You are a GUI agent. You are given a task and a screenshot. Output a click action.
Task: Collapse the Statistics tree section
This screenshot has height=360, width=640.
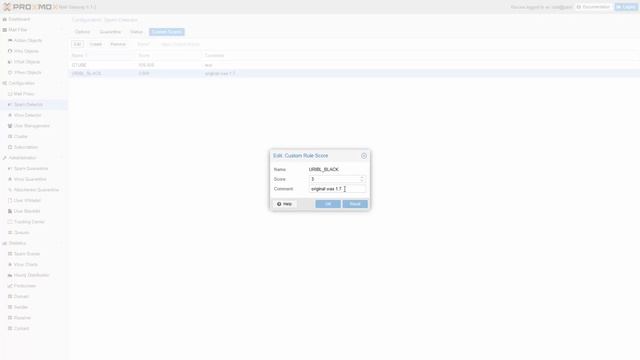(x=62, y=243)
